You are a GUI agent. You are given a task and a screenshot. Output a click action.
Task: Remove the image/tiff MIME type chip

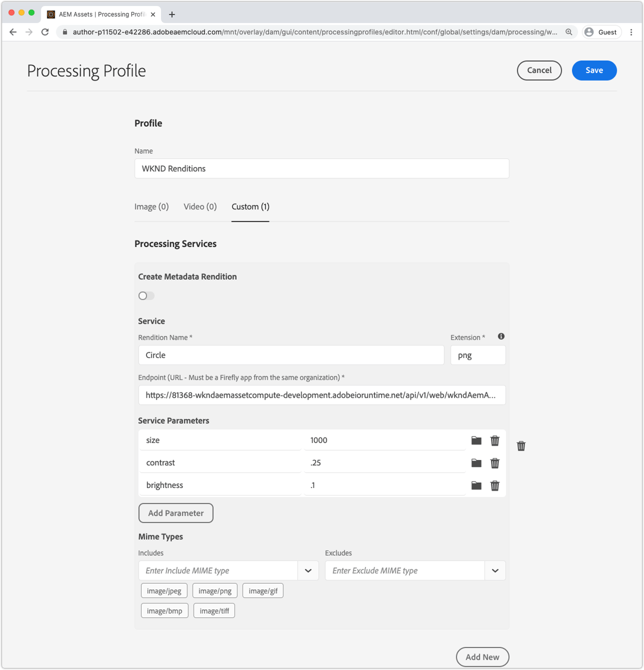pos(214,610)
